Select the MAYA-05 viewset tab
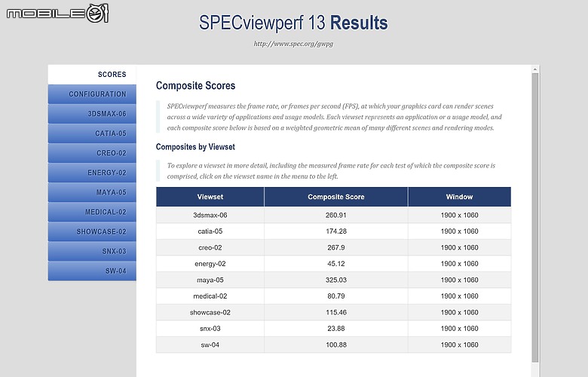 coord(92,192)
